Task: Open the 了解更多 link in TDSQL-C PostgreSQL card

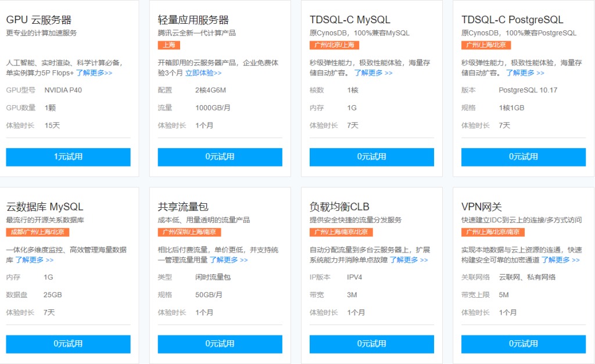Action: tap(523, 73)
